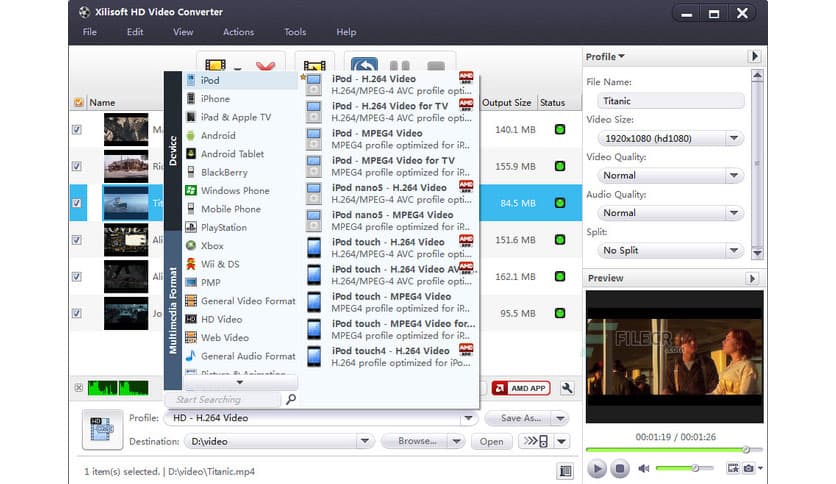The image size is (836, 484).
Task: Click the Browse button
Action: tap(416, 441)
